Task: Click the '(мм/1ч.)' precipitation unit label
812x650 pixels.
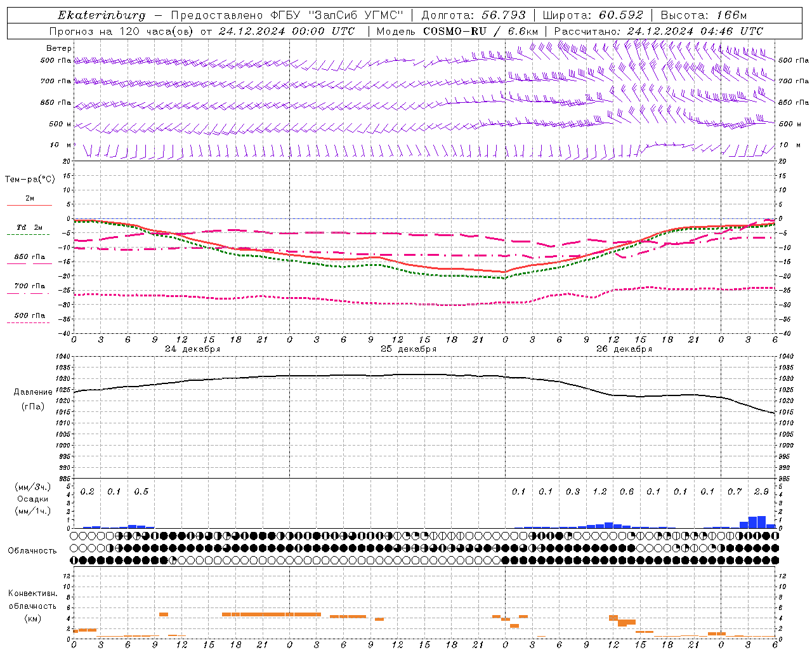Action: point(32,510)
